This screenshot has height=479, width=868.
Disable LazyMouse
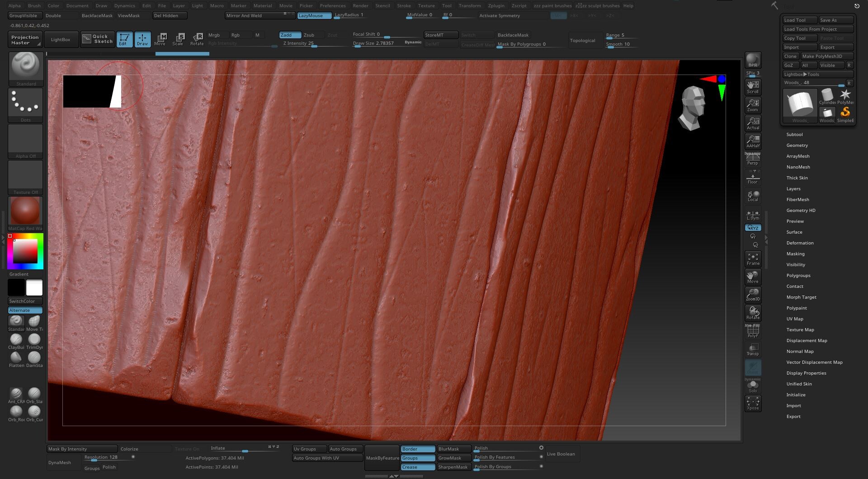pyautogui.click(x=314, y=15)
